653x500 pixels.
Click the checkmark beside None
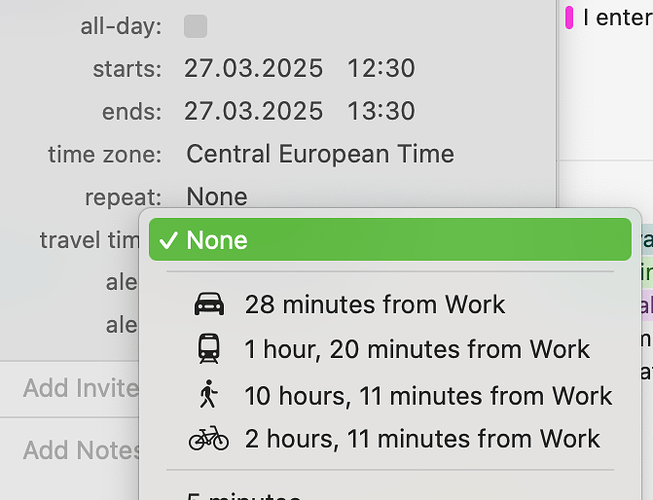[169, 240]
